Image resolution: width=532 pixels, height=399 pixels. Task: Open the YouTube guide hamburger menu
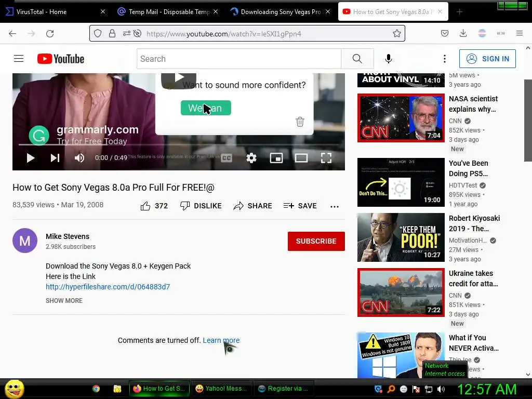coord(19,59)
